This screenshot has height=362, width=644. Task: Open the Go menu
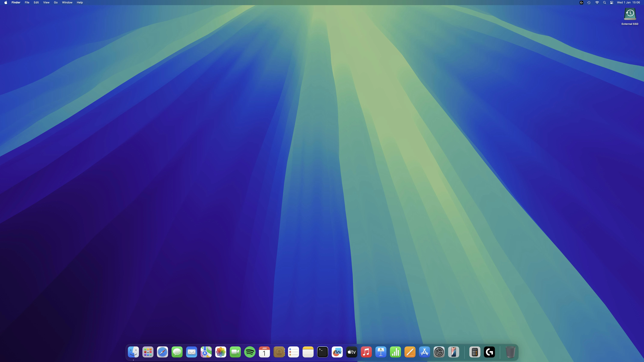56,2
